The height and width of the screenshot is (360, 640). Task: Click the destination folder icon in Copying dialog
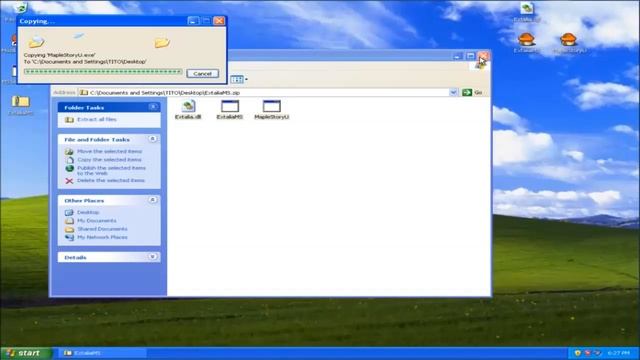(162, 42)
